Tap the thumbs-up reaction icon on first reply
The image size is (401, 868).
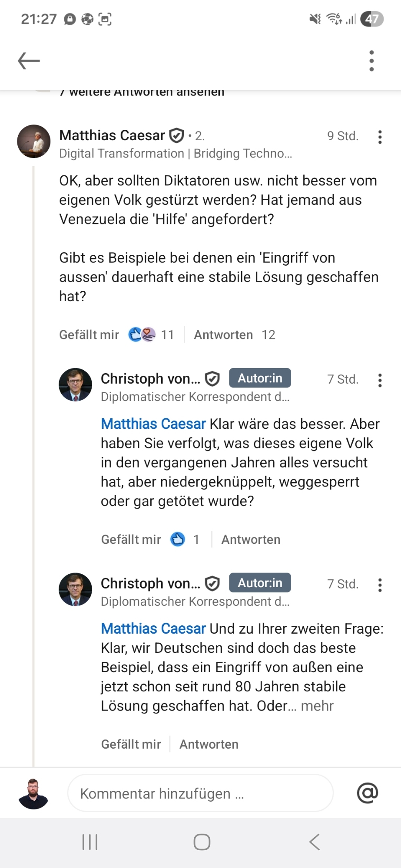pos(177,539)
